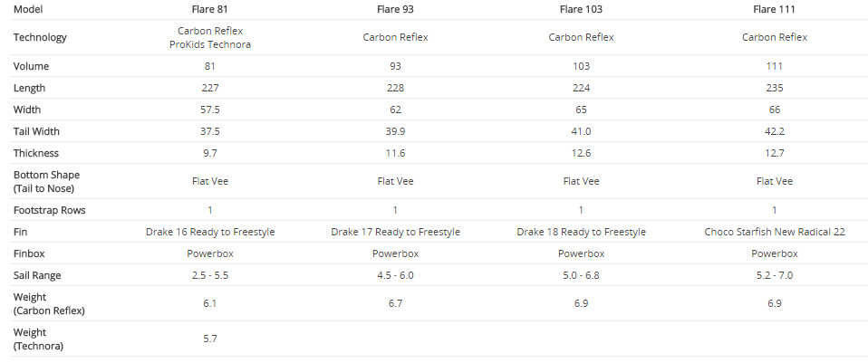Click Choco Starfish New Radical 22 fin
Viewport: 868px width, 363px height.
coord(774,232)
